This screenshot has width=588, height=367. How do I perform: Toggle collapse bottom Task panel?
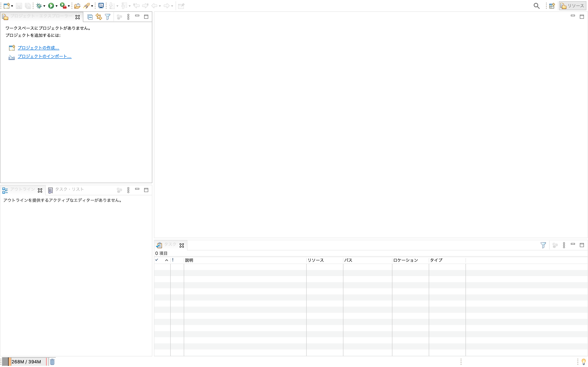[x=573, y=245]
